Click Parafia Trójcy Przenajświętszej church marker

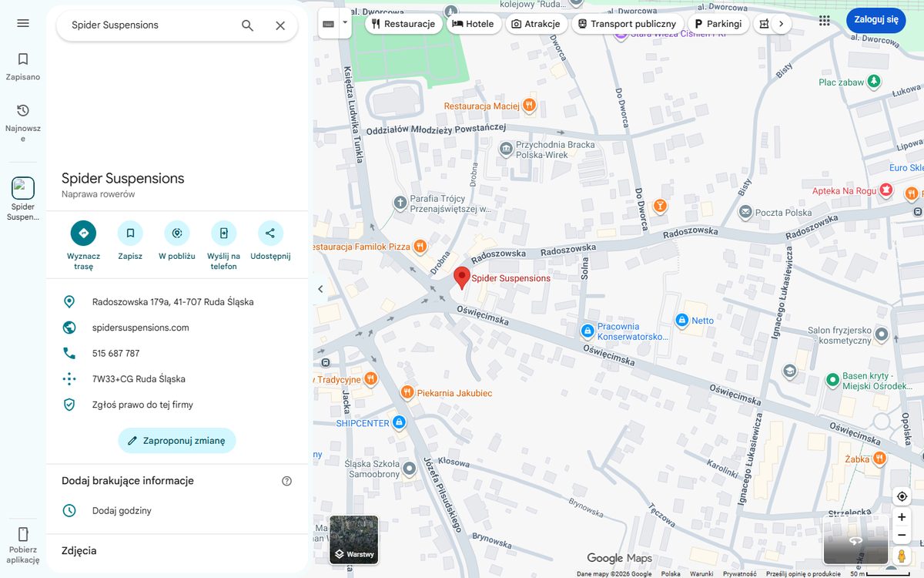coord(400,203)
